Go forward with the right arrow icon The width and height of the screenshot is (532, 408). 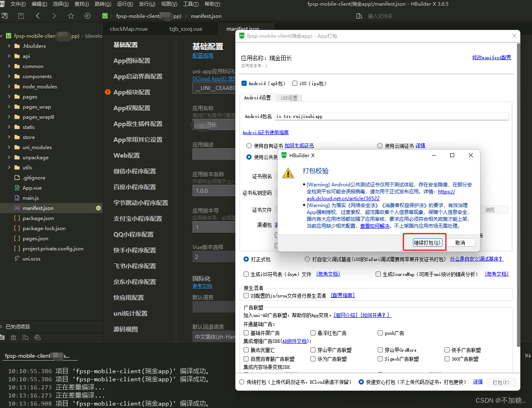pyautogui.click(x=54, y=16)
